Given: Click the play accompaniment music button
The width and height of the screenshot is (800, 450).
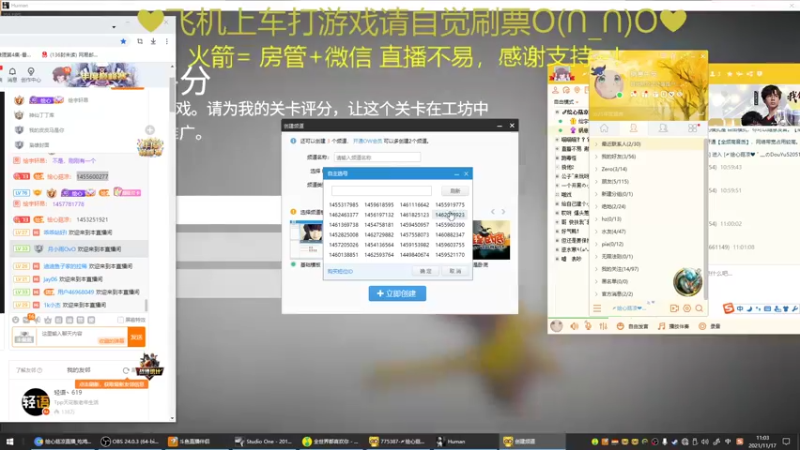Looking at the screenshot, I should click(673, 326).
